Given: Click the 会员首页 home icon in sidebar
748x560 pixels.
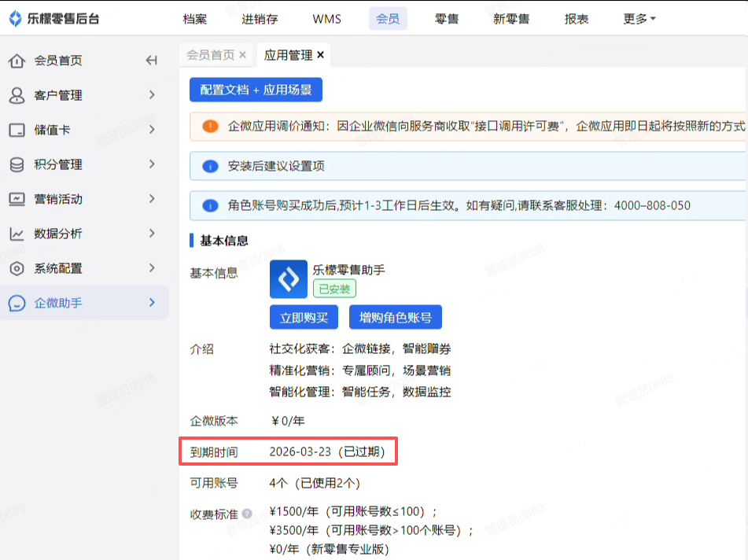Looking at the screenshot, I should (x=17, y=61).
